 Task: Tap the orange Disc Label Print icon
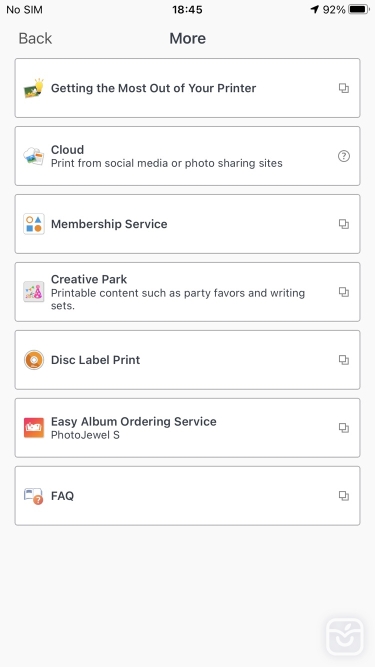(34, 360)
